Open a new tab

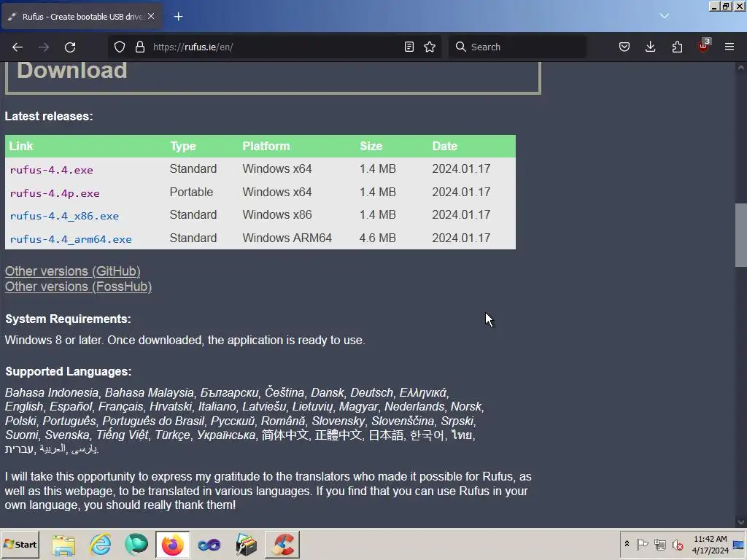tap(178, 17)
